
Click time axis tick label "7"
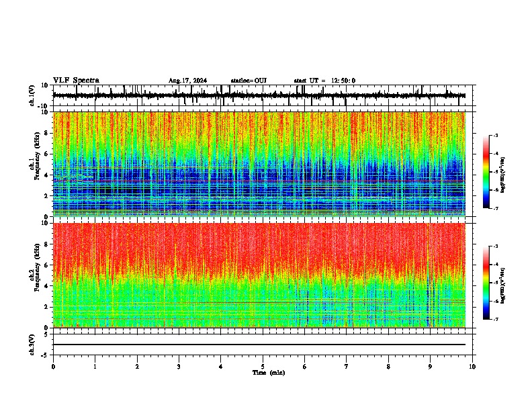[x=347, y=367]
